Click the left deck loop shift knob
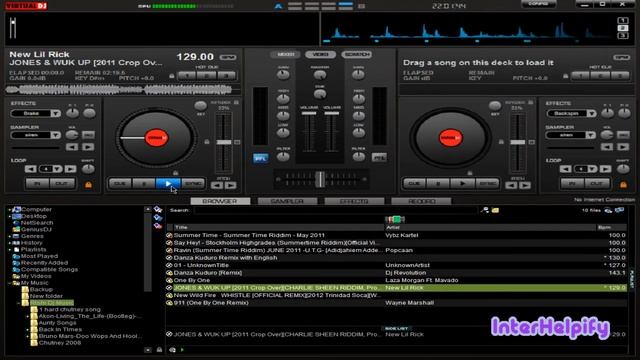 88,169
